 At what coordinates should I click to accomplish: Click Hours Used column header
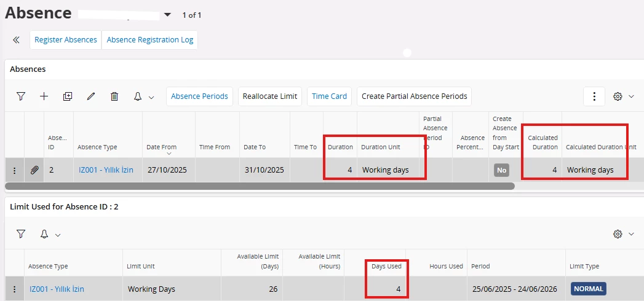446,266
